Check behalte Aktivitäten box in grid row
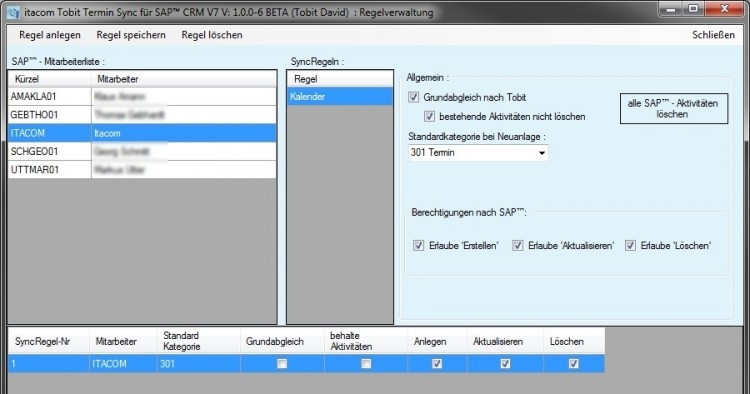The height and width of the screenshot is (394, 750). point(366,364)
